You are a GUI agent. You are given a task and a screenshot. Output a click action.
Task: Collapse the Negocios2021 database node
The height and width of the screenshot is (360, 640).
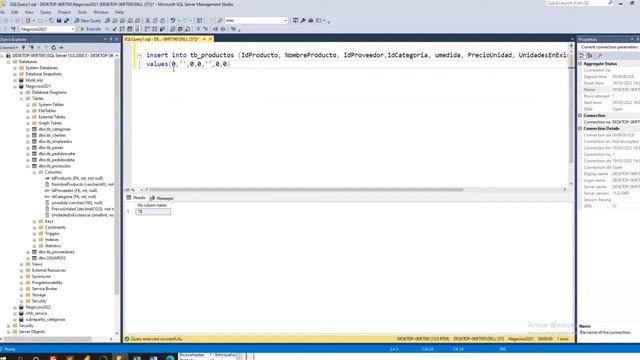(x=15, y=86)
